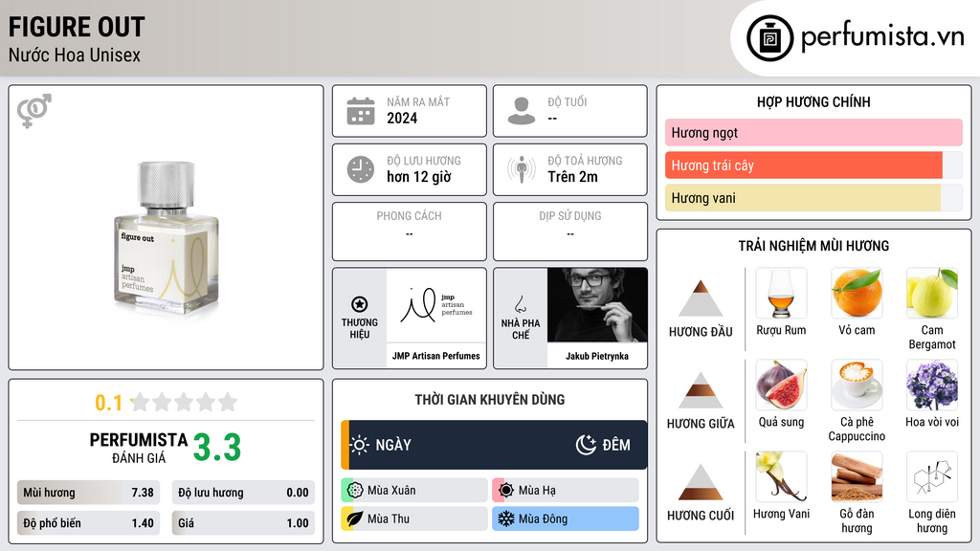Viewport: 980px width, 551px height.
Task: Select the Hương Vani note image
Action: tap(781, 477)
